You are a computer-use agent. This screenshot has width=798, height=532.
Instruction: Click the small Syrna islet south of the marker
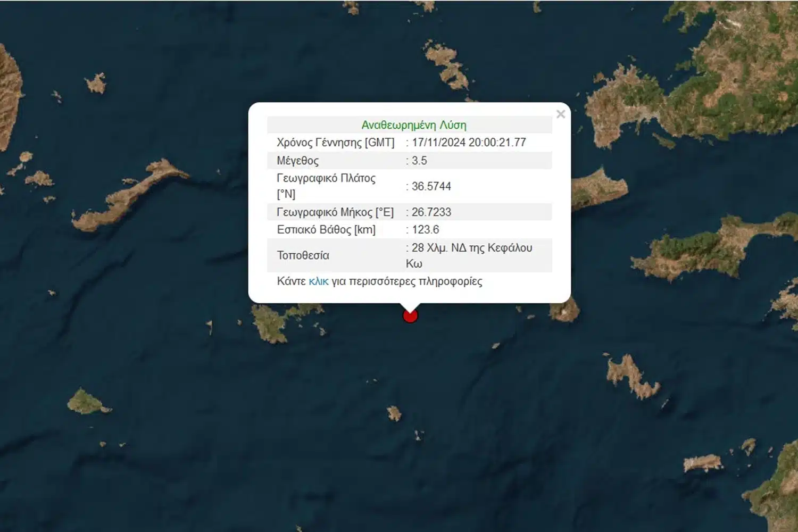click(x=394, y=413)
